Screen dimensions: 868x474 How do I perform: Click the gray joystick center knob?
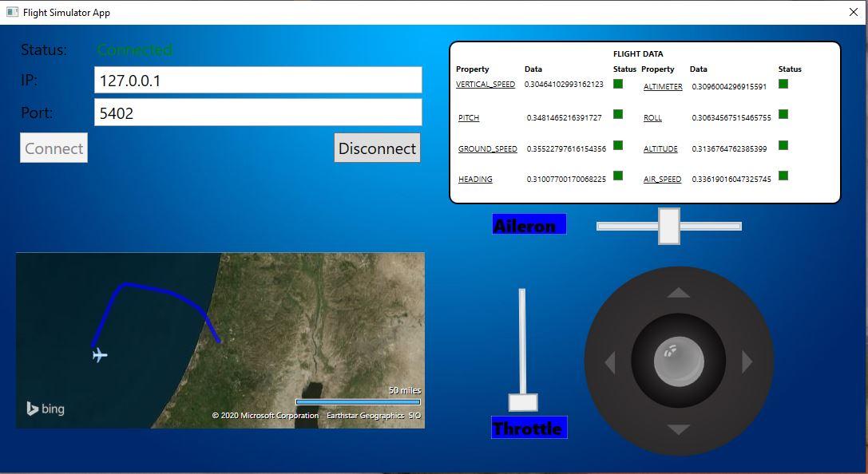tap(679, 361)
